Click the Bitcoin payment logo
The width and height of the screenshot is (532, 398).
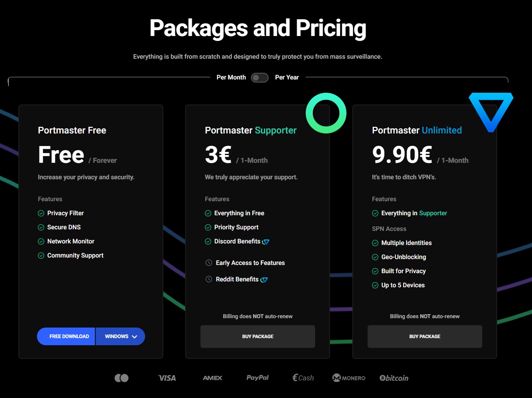pos(394,378)
